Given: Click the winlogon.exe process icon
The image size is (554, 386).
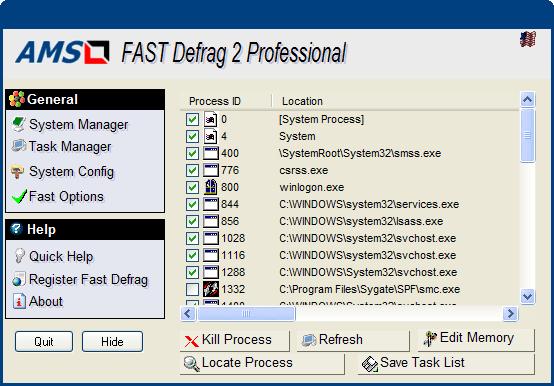Looking at the screenshot, I should tap(211, 187).
